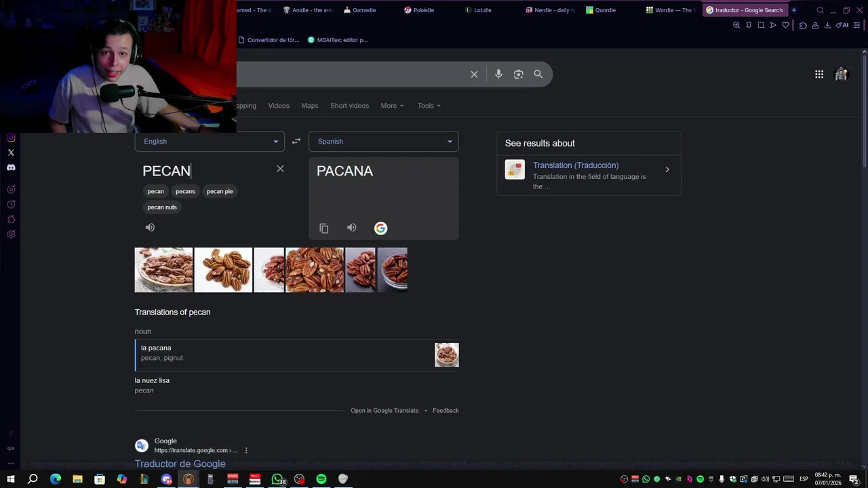Select the 'pecan pie' suggestion chip

(x=220, y=191)
